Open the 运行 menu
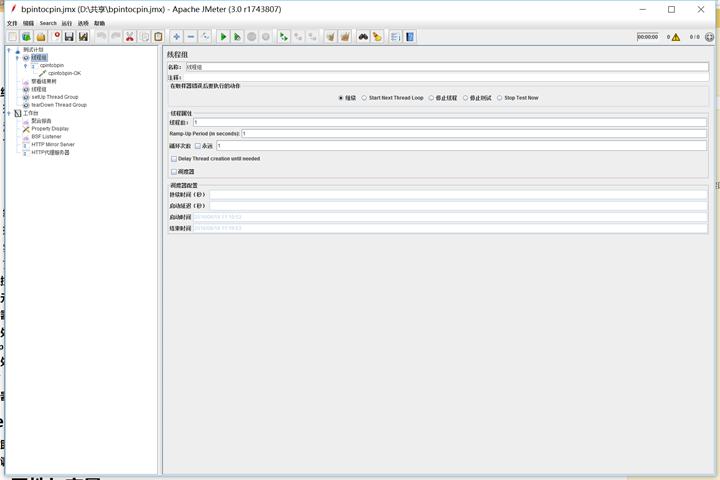Viewport: 720px width, 480px height. point(67,23)
